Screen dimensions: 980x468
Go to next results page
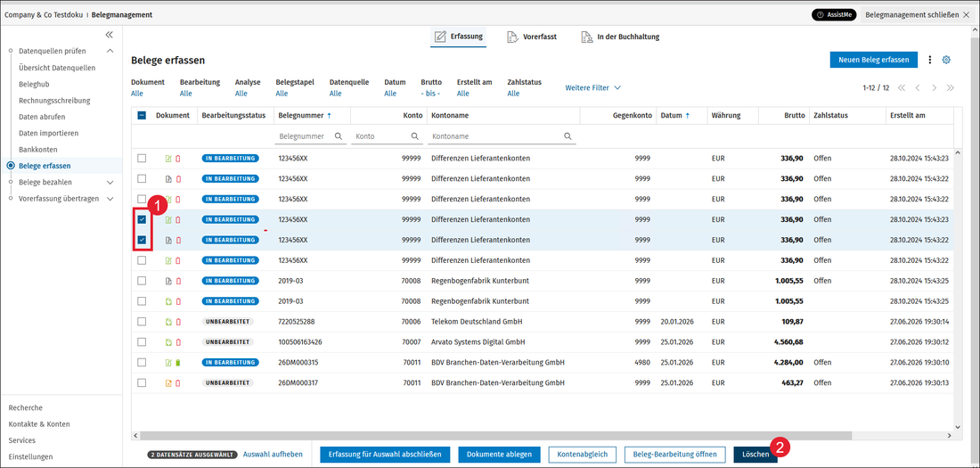[x=935, y=87]
